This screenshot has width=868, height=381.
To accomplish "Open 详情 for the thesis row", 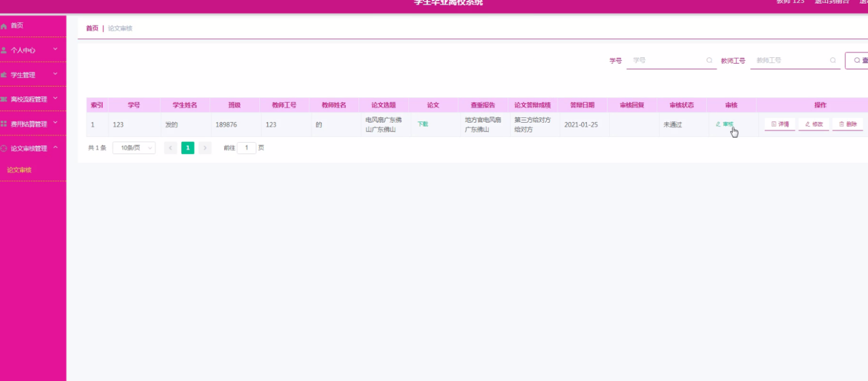I will coord(780,124).
